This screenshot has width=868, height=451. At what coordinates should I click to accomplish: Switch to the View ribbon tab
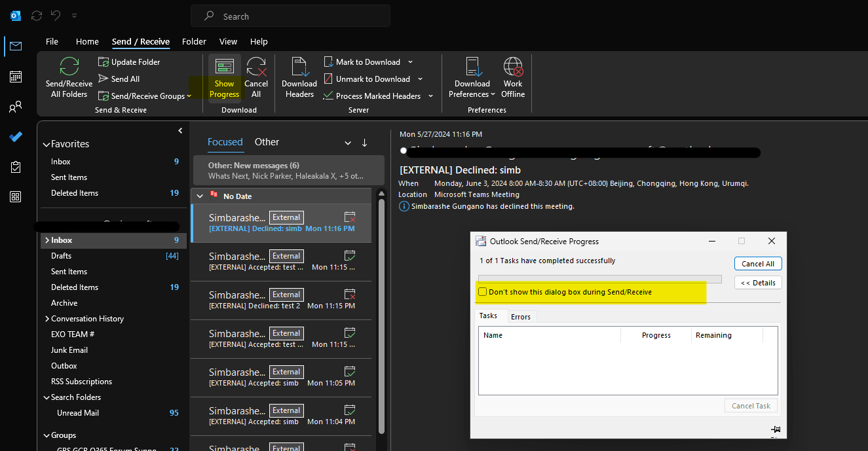tap(228, 41)
